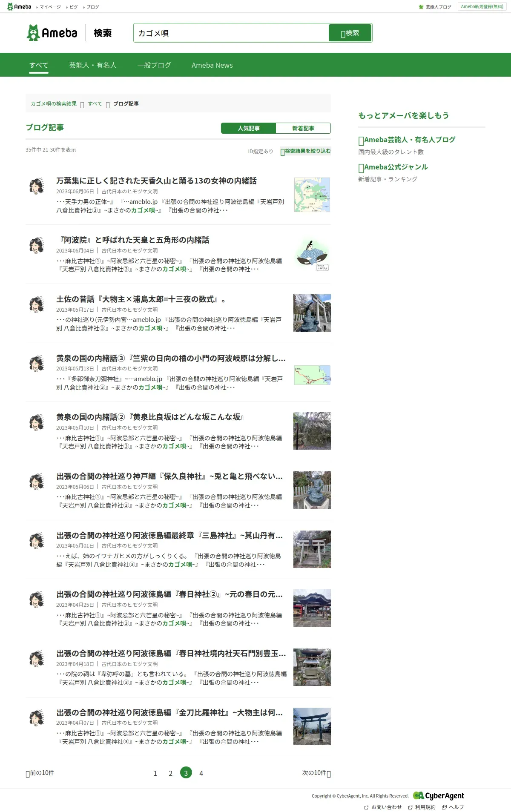Open article 『阿波院』と呼ばれた天皇と五角形の内緒話
The width and height of the screenshot is (511, 812).
(133, 240)
